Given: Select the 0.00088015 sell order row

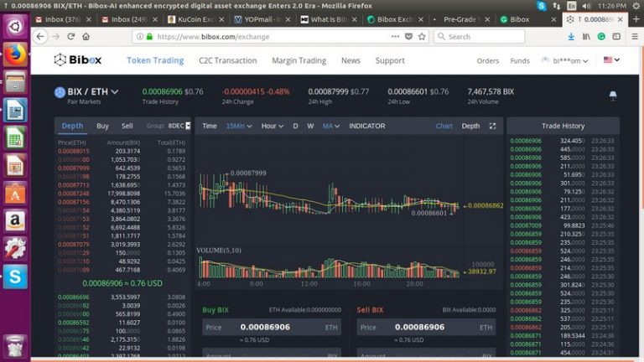Looking at the screenshot, I should [x=122, y=151].
